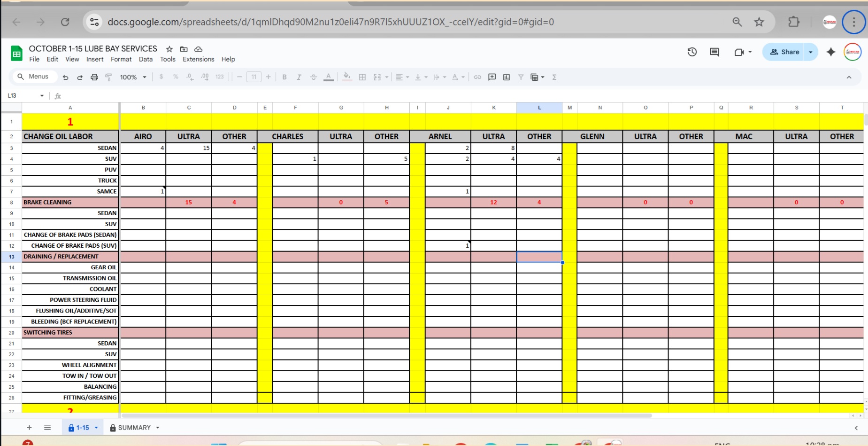This screenshot has width=868, height=446.
Task: Click the insert chart icon
Action: point(507,77)
